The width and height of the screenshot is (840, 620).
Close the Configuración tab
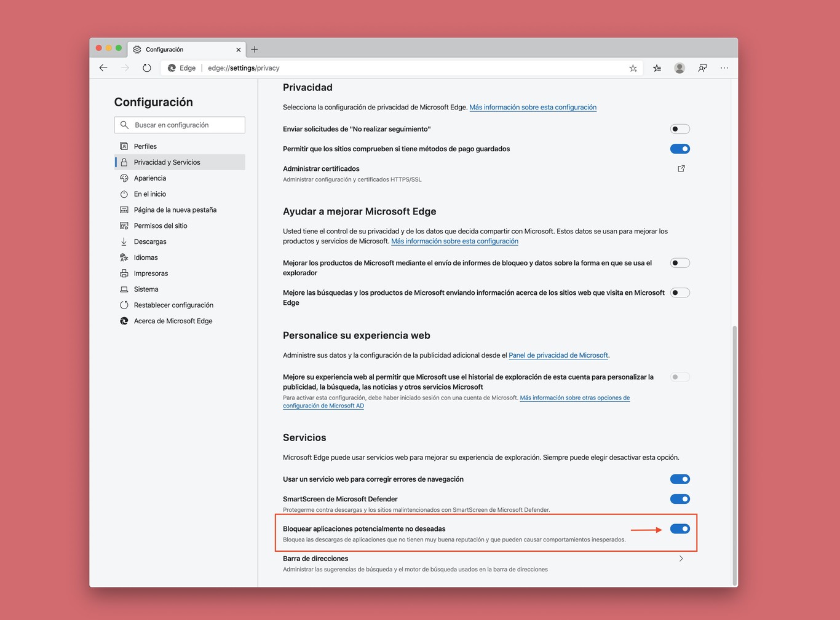[x=239, y=50]
